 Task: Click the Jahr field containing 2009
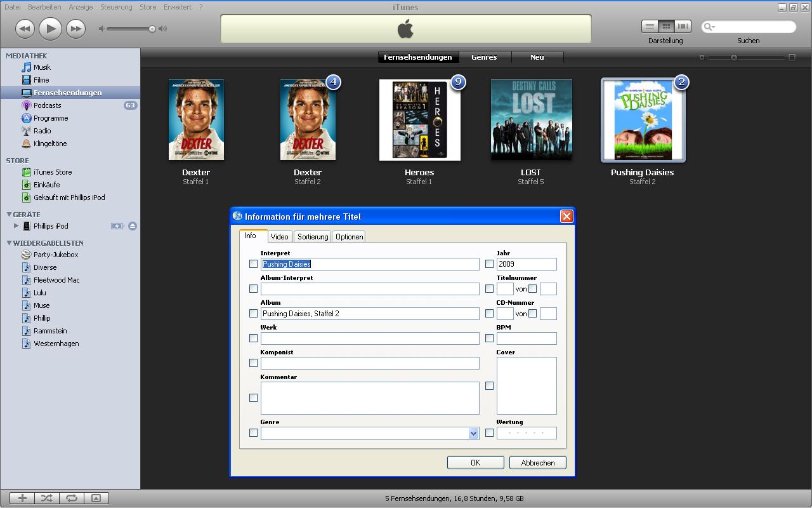[x=527, y=264]
